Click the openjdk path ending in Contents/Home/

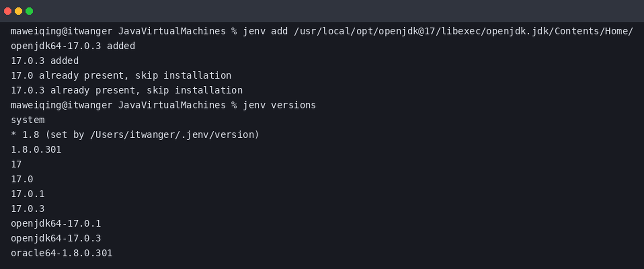click(464, 31)
